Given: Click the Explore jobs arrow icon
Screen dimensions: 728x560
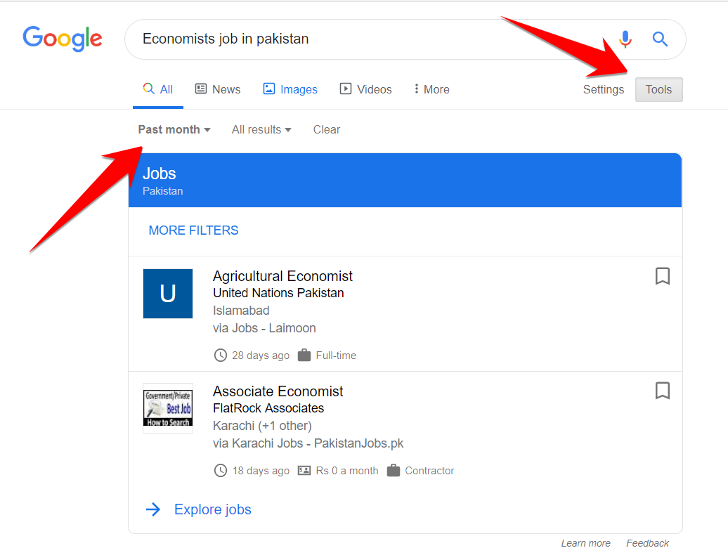Looking at the screenshot, I should [x=153, y=509].
